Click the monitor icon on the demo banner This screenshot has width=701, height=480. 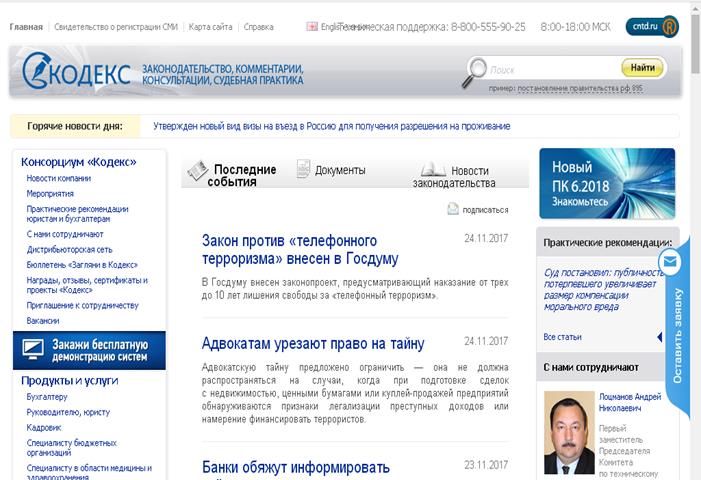click(x=33, y=350)
